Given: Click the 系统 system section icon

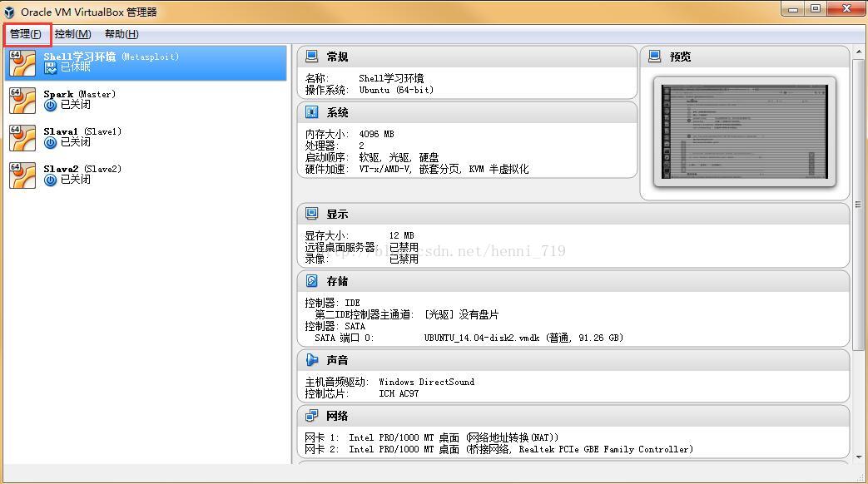Looking at the screenshot, I should (x=311, y=112).
